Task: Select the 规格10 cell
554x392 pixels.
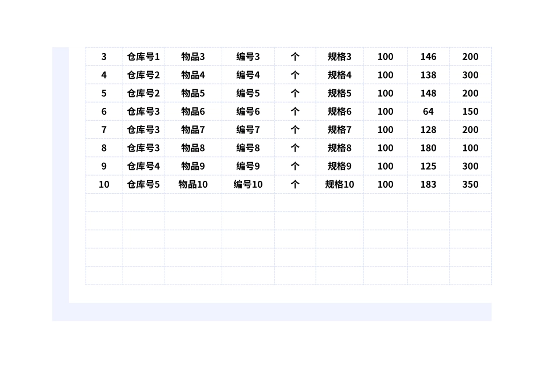Action: (x=339, y=184)
